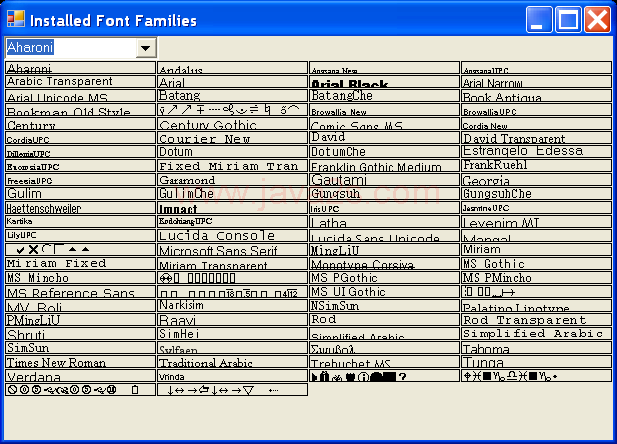Click the Kartika font entry

[80, 222]
